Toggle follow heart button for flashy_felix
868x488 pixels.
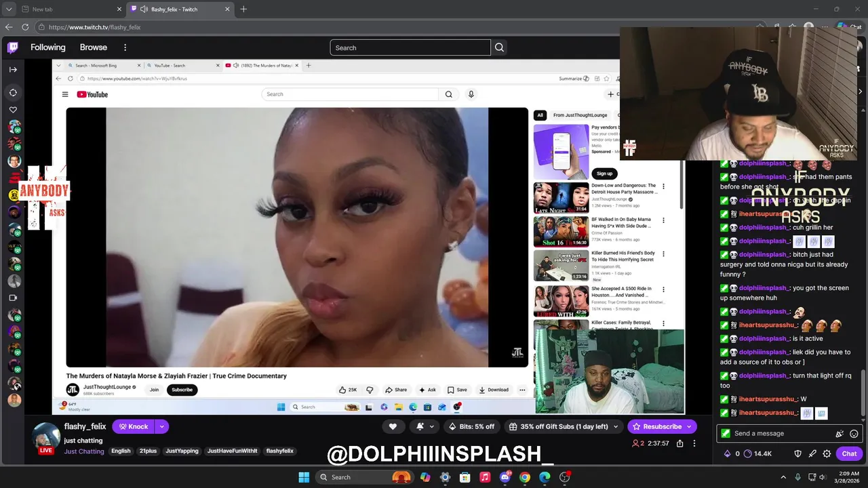pos(393,426)
